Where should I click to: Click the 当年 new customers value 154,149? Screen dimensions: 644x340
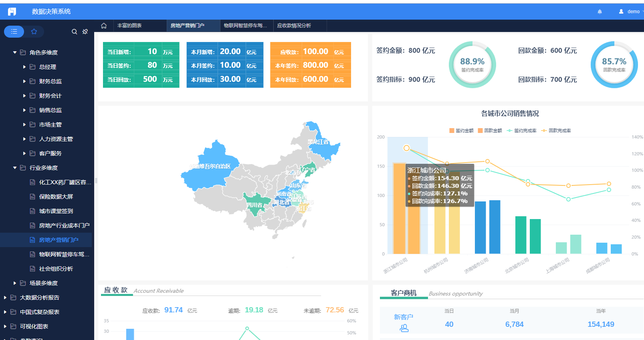point(601,324)
